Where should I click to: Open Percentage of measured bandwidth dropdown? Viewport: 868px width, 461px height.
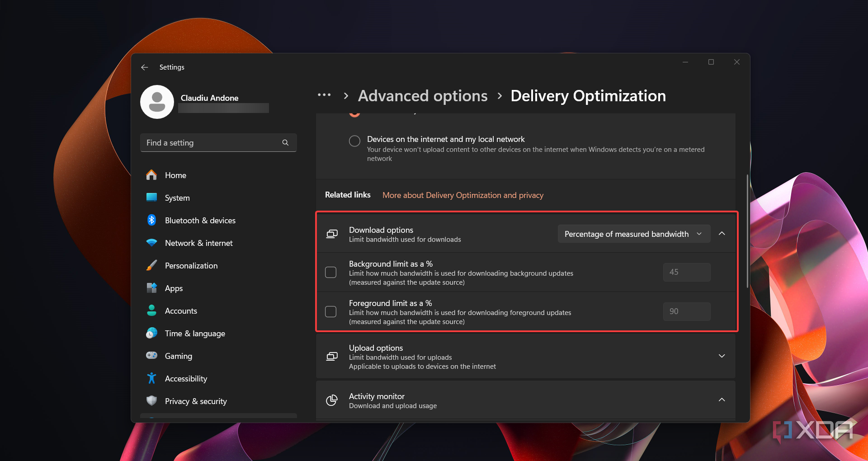(634, 234)
